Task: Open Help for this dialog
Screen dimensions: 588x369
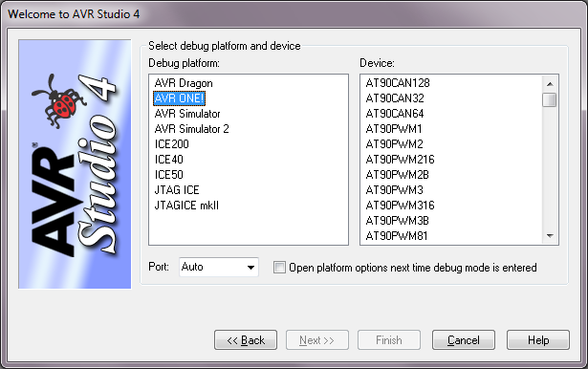Action: click(x=538, y=340)
